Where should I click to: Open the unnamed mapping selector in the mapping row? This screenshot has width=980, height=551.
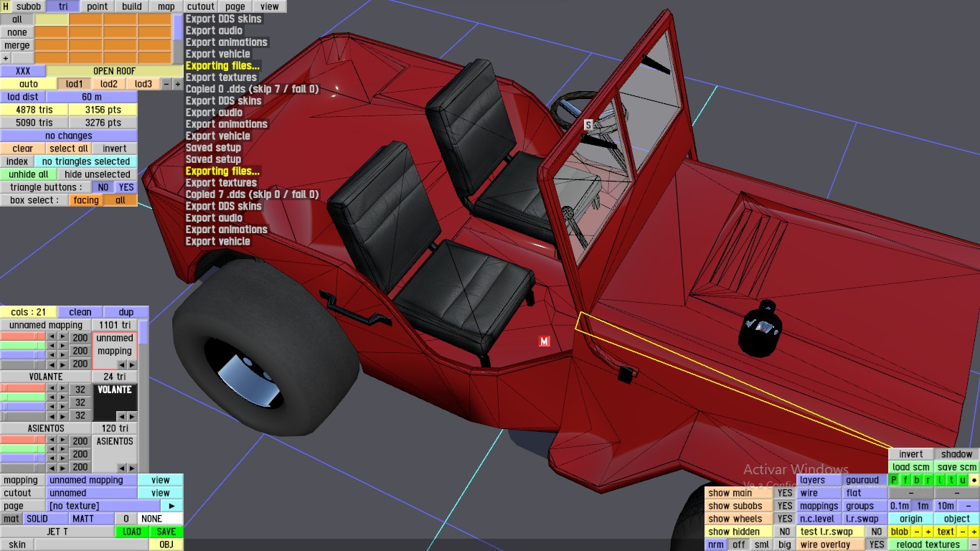91,480
